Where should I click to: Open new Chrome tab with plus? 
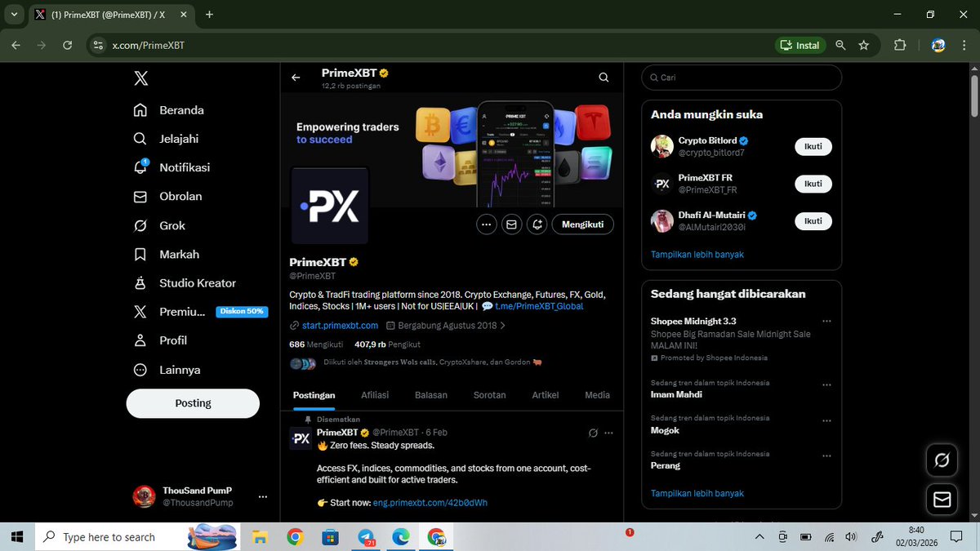click(x=210, y=15)
